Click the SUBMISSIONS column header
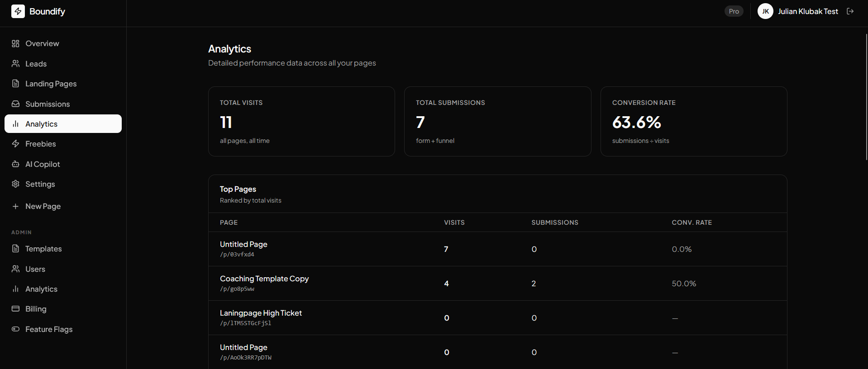 [555, 222]
